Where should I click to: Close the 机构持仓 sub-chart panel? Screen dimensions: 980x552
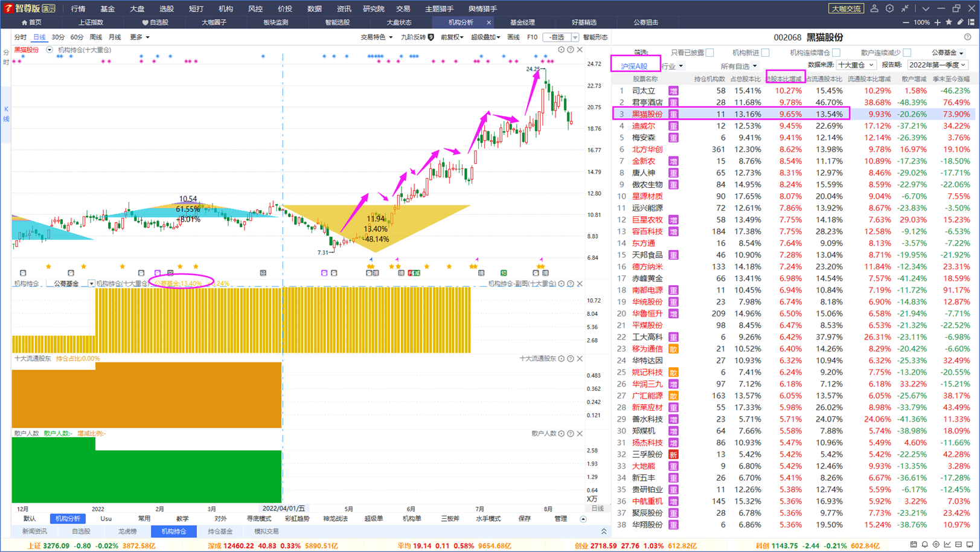pos(580,284)
